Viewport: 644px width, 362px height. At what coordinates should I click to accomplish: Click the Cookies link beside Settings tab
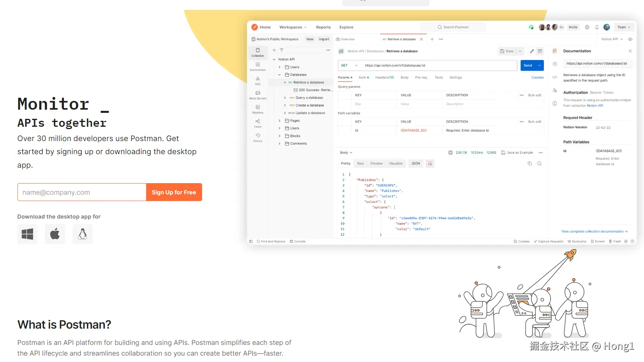point(538,77)
